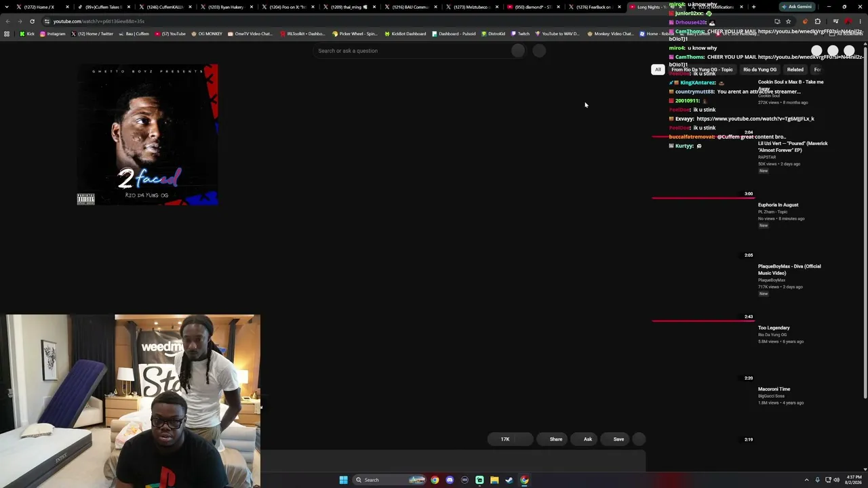Open the Macaroni Time video
This screenshot has height=488, width=868.
[x=774, y=389]
